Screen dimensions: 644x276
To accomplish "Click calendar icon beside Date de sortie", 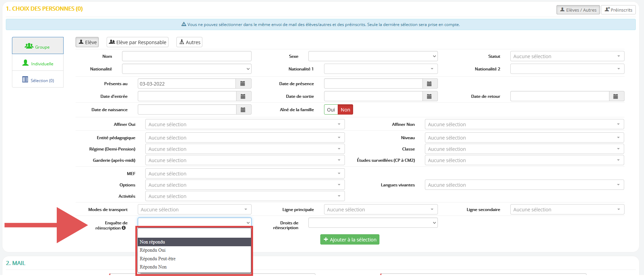I will (x=429, y=96).
